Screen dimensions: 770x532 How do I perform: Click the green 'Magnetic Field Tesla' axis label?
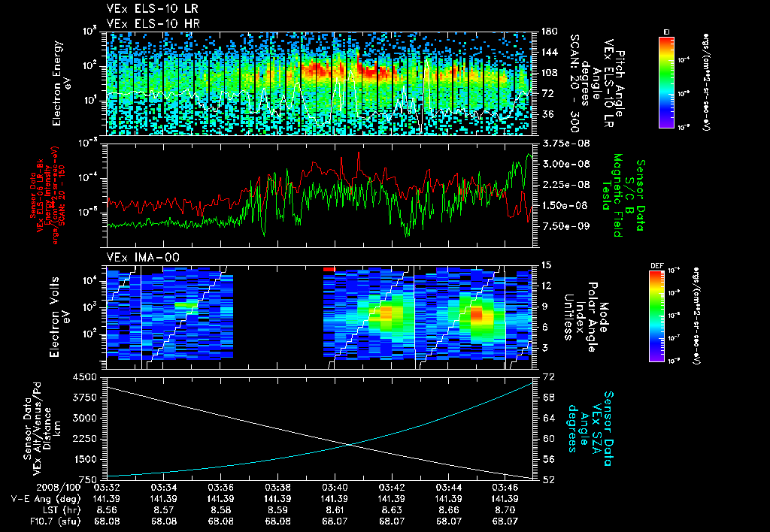[x=612, y=195]
